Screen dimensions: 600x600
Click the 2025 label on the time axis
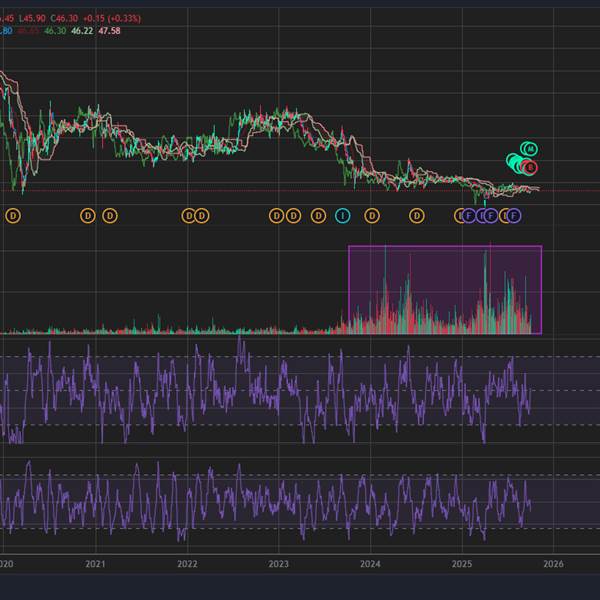462,564
